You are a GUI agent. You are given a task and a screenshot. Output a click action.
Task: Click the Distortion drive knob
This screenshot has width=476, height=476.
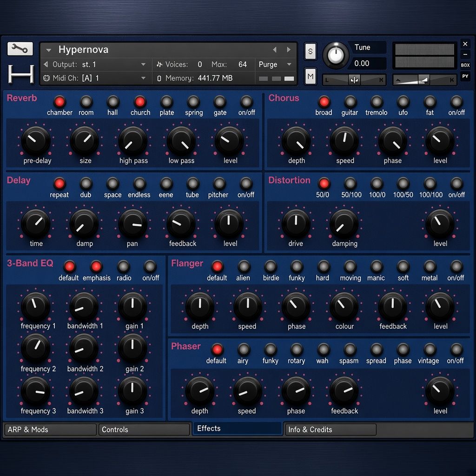[x=296, y=224]
